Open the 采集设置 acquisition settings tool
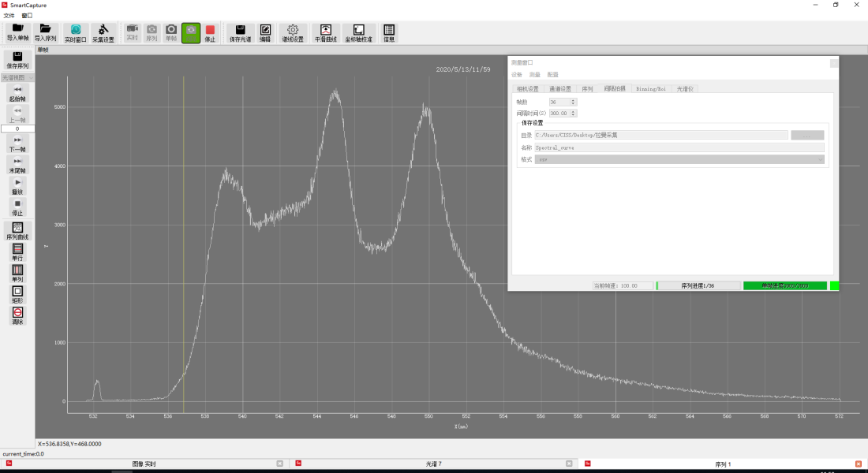Image resolution: width=868 pixels, height=473 pixels. coord(103,32)
